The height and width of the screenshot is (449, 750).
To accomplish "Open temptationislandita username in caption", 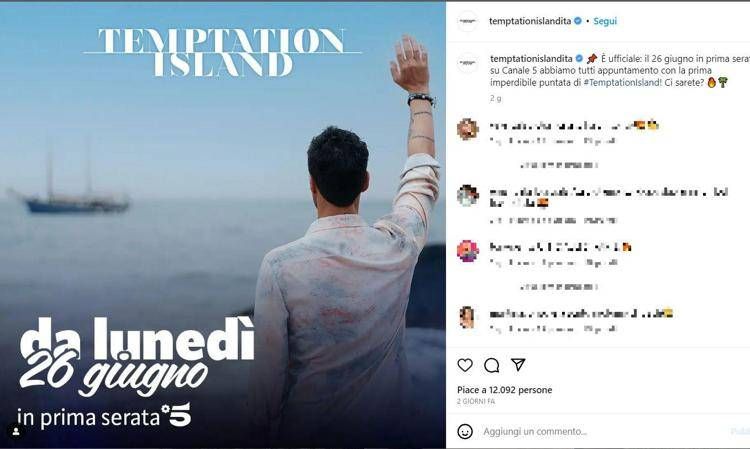I will pos(531,58).
